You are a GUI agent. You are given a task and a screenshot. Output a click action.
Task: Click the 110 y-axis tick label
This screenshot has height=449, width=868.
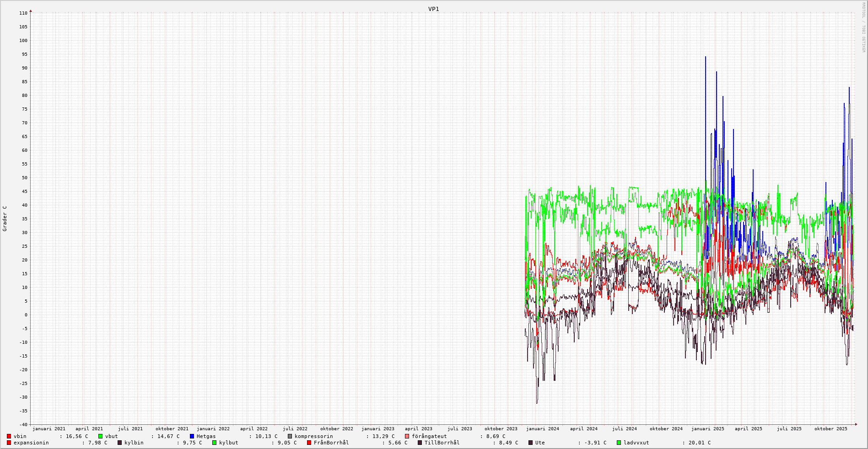[23, 13]
